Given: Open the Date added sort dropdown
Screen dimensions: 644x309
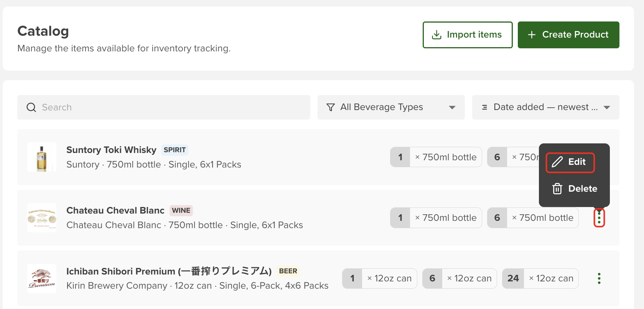Looking at the screenshot, I should (x=546, y=107).
